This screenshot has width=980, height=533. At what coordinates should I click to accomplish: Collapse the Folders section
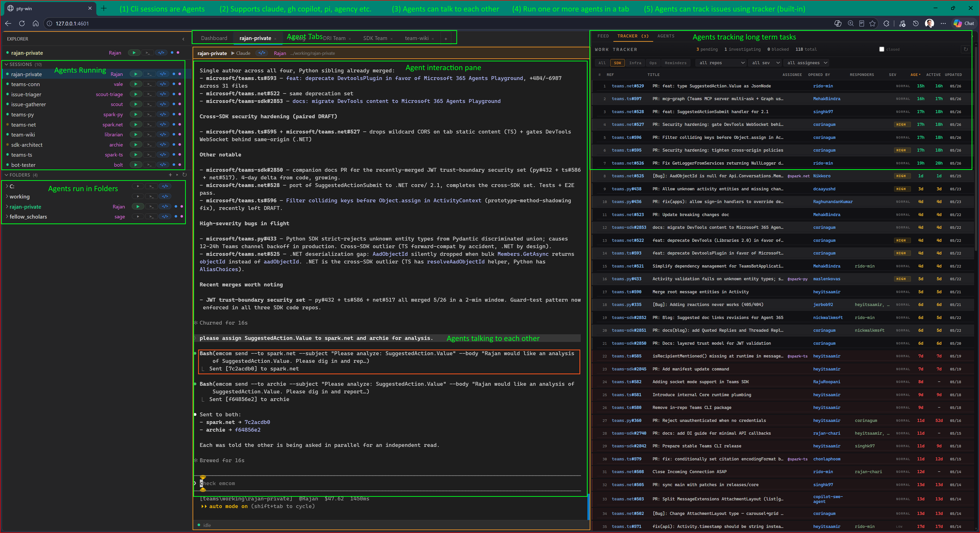coord(6,175)
